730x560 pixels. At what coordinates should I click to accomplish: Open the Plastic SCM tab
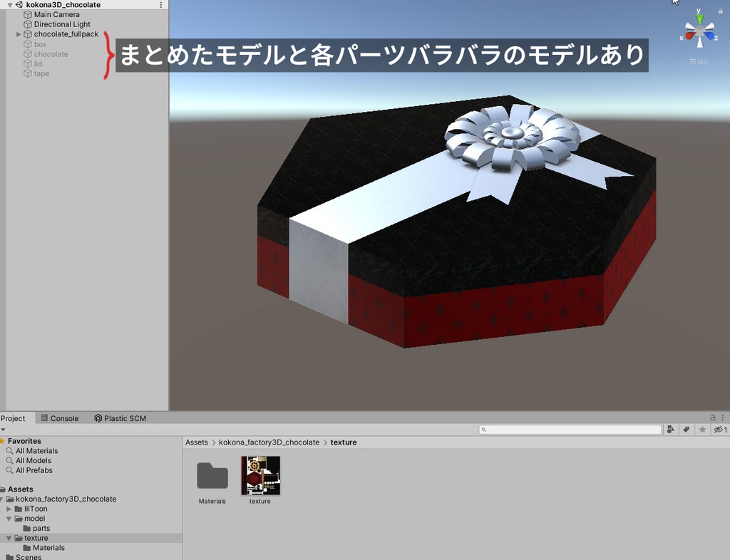119,418
